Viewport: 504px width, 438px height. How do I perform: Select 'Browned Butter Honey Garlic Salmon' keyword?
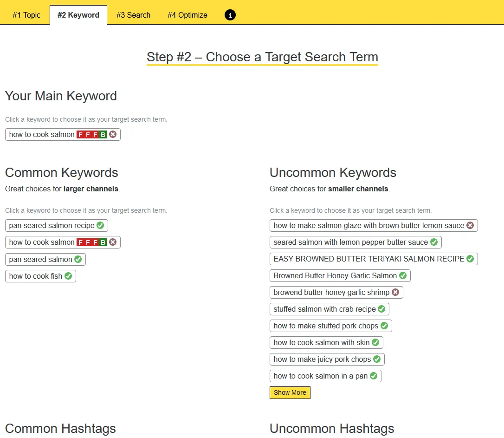[335, 276]
